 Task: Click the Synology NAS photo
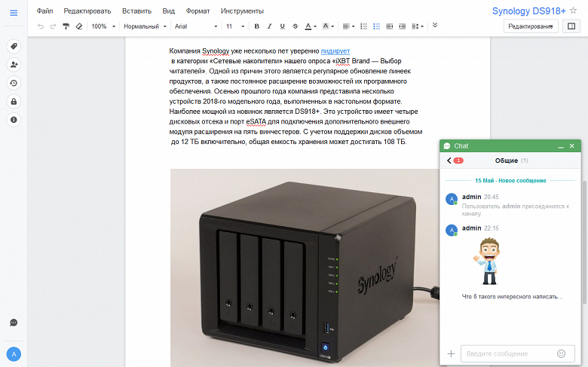pos(305,268)
